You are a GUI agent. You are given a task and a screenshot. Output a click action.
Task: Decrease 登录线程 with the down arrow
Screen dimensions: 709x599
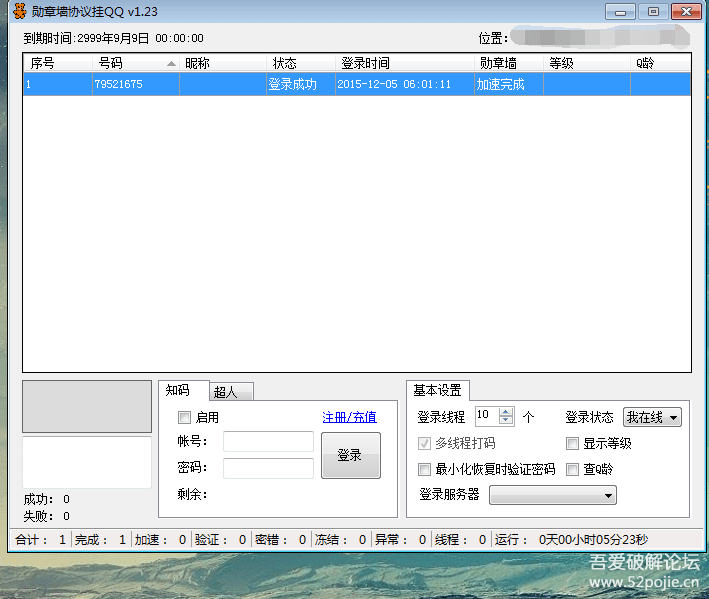pos(506,420)
